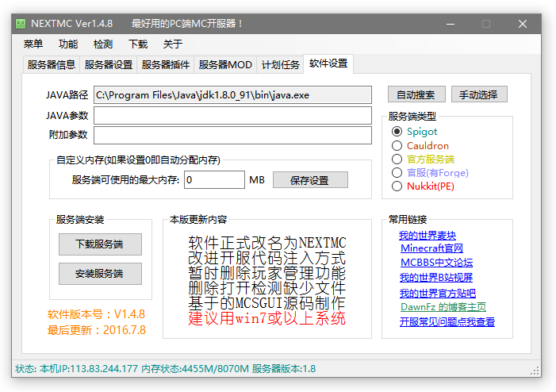Switch to the 服务器信息 tab

(52, 64)
